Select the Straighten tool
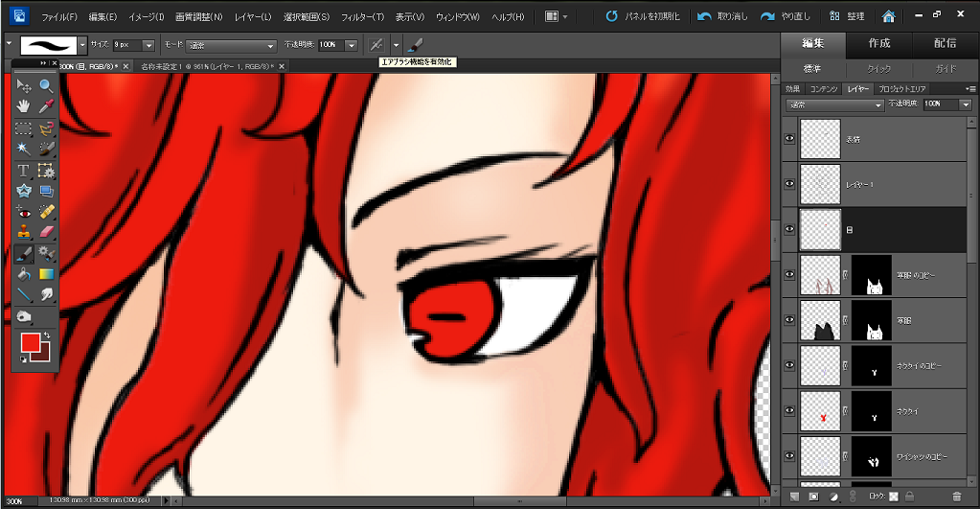Viewport: 980px width, 509px height. tap(46, 191)
